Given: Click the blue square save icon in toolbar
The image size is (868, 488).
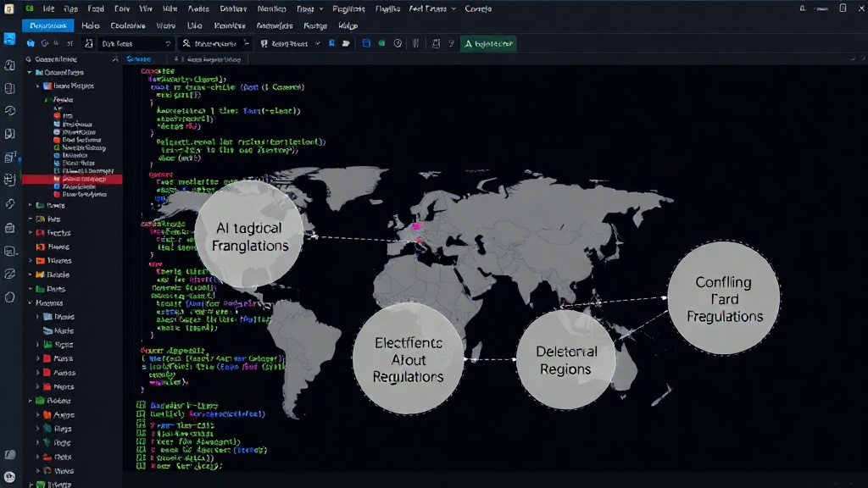Looking at the screenshot, I should pyautogui.click(x=366, y=43).
